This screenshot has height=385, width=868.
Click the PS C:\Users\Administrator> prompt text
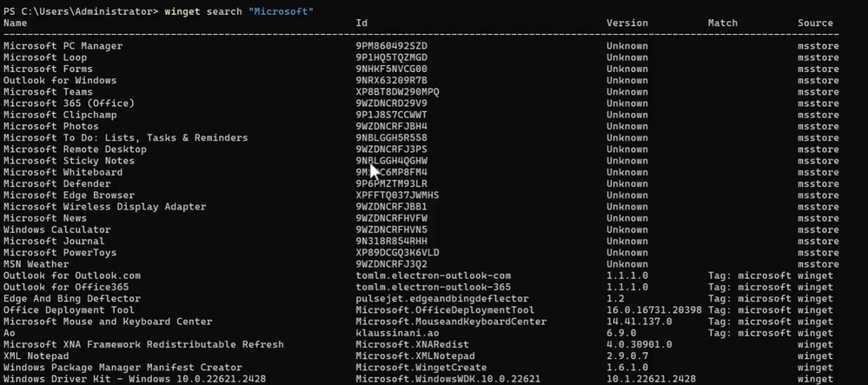81,11
